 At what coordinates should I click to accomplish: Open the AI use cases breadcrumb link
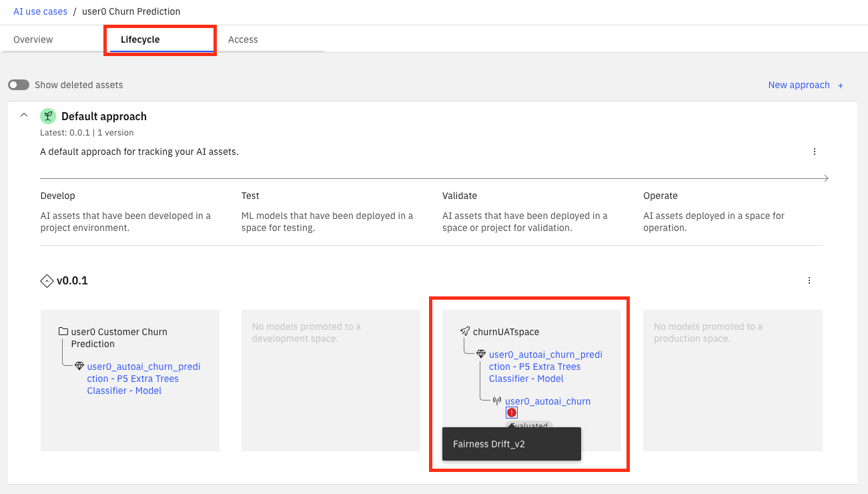tap(40, 11)
